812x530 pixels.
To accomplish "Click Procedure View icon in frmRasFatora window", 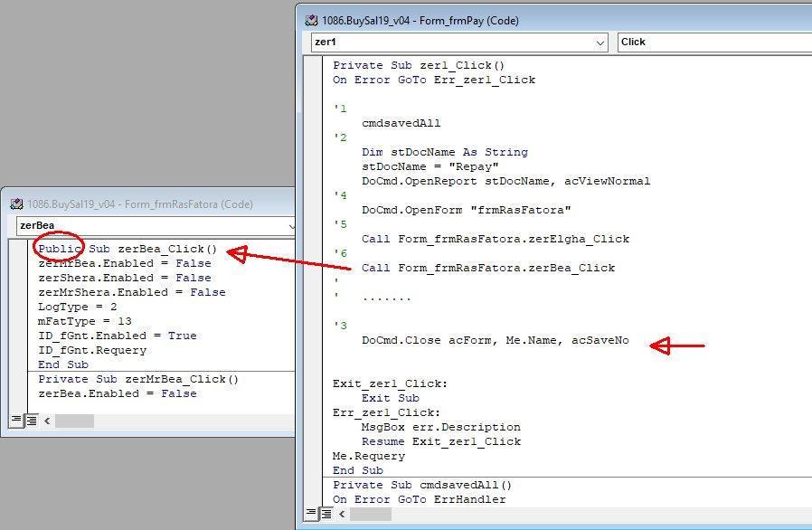I will pyautogui.click(x=15, y=421).
